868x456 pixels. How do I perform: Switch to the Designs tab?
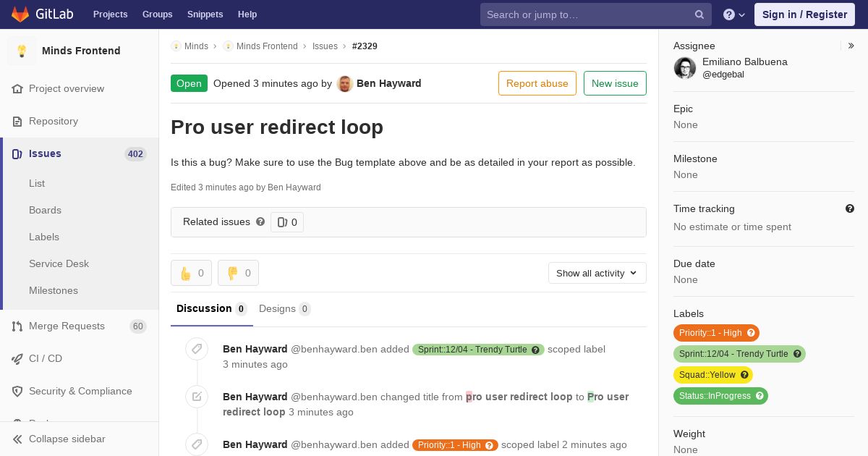[284, 309]
